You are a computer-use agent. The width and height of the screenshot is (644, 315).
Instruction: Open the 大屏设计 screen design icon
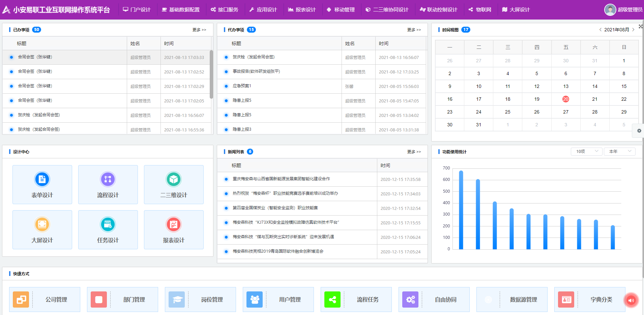pyautogui.click(x=42, y=224)
